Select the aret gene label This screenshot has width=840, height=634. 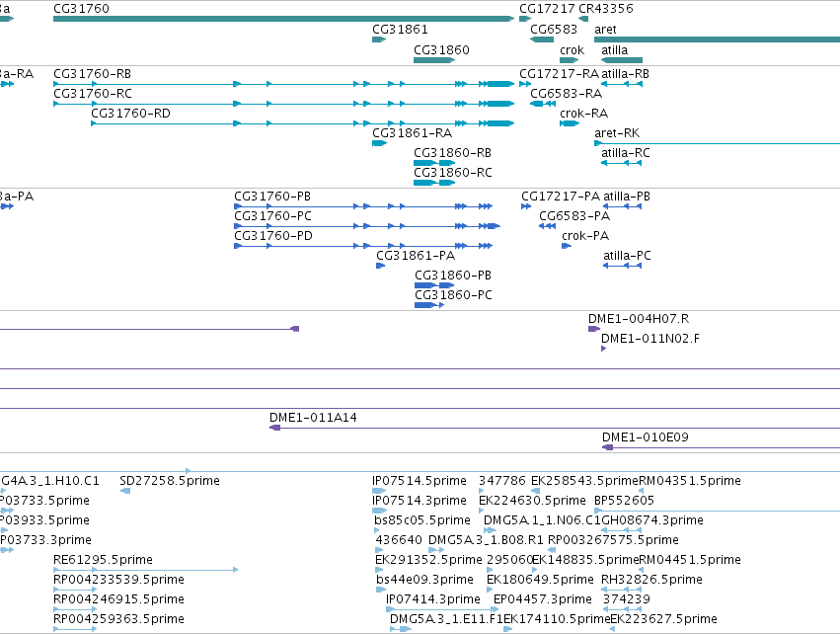point(605,30)
